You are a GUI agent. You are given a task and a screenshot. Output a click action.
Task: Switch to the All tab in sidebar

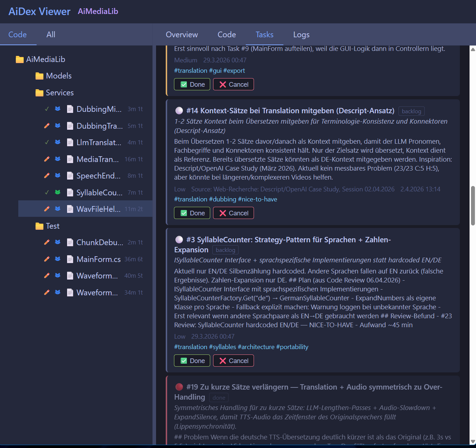[x=51, y=34]
